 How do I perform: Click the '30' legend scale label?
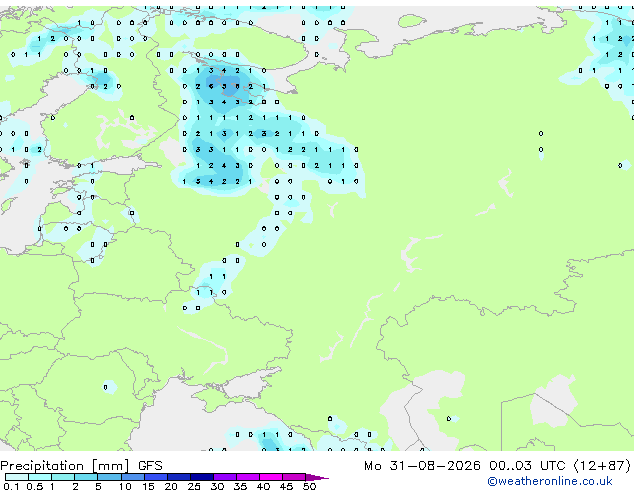(217, 486)
